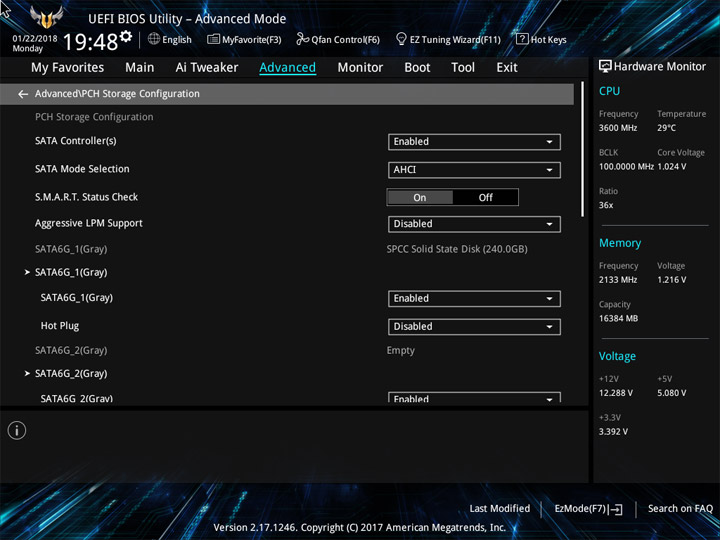The image size is (720, 540).
Task: Open Aggressive LPM Support dropdown
Action: tap(474, 224)
